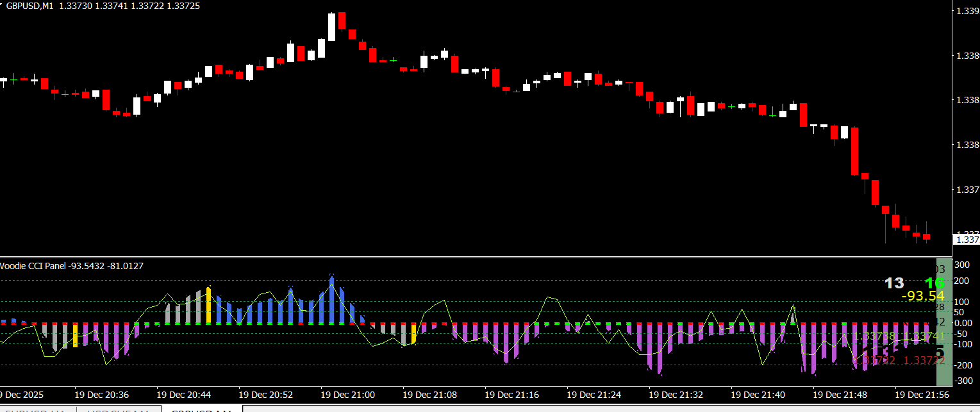Click the tallest white candle near 21:00
980x412 pixels.
tap(331, 27)
